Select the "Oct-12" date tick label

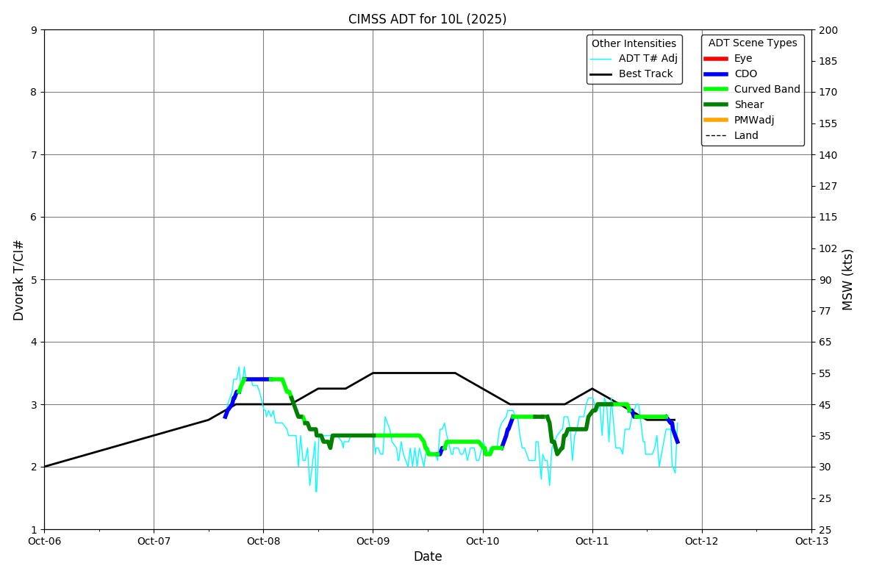702,541
